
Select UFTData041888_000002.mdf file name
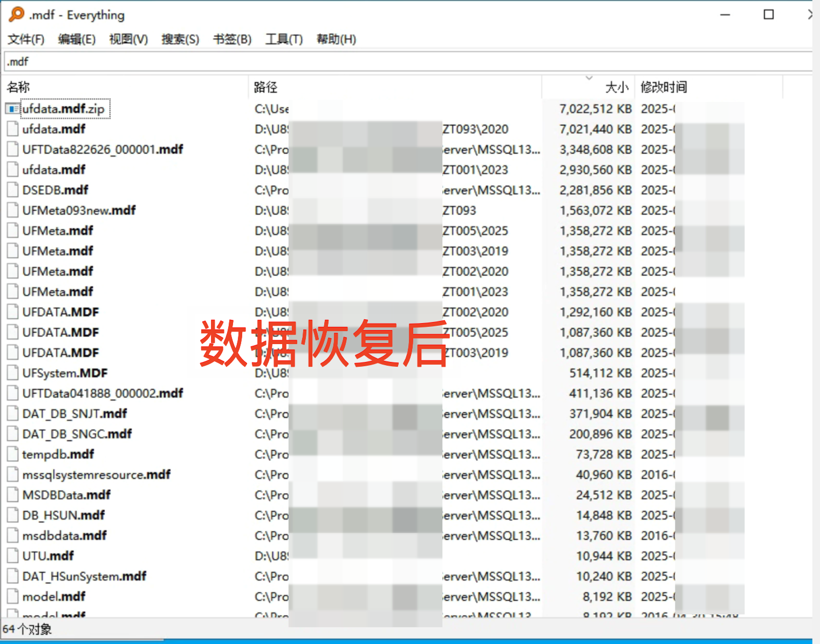pyautogui.click(x=102, y=393)
